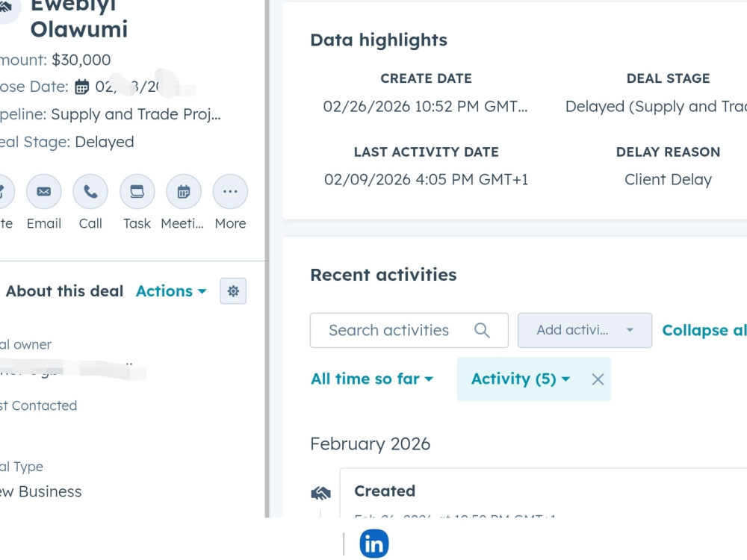Remove the Activity (5) filter with X

(x=598, y=379)
